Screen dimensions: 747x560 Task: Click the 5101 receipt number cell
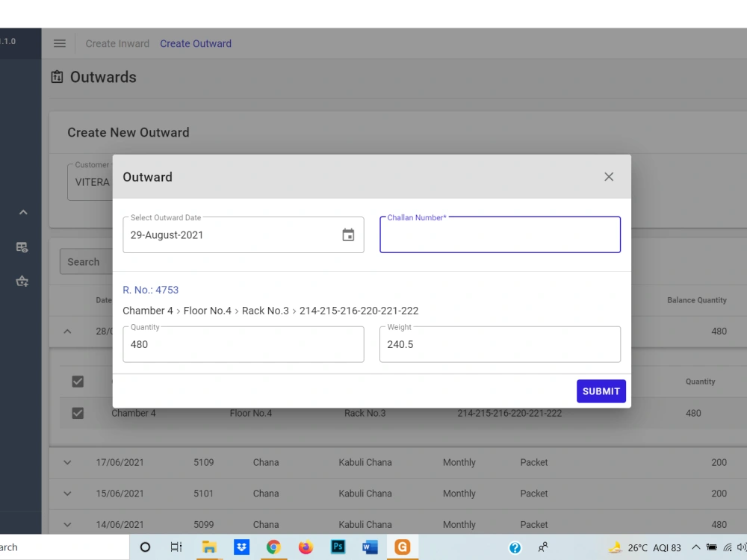pyautogui.click(x=203, y=494)
